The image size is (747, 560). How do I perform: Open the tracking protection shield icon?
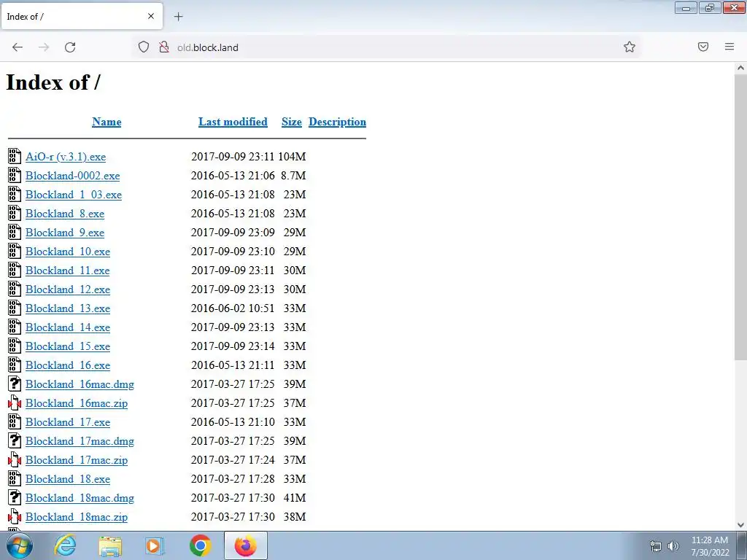pos(144,47)
